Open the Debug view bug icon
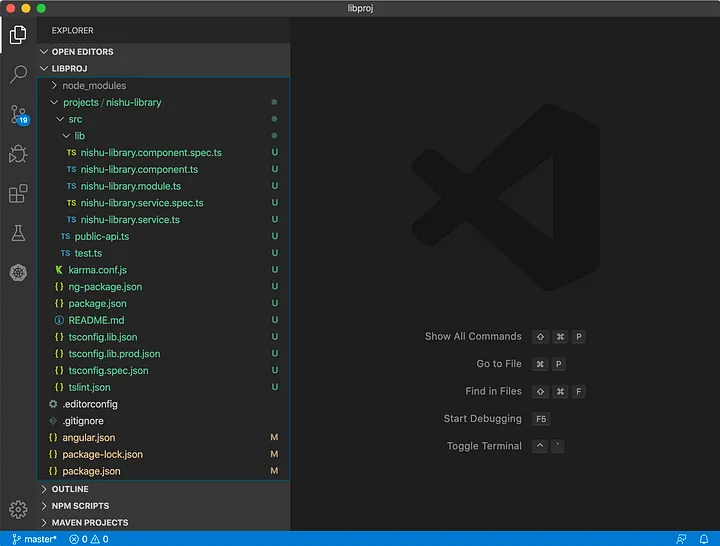This screenshot has height=546, width=720. click(x=18, y=154)
